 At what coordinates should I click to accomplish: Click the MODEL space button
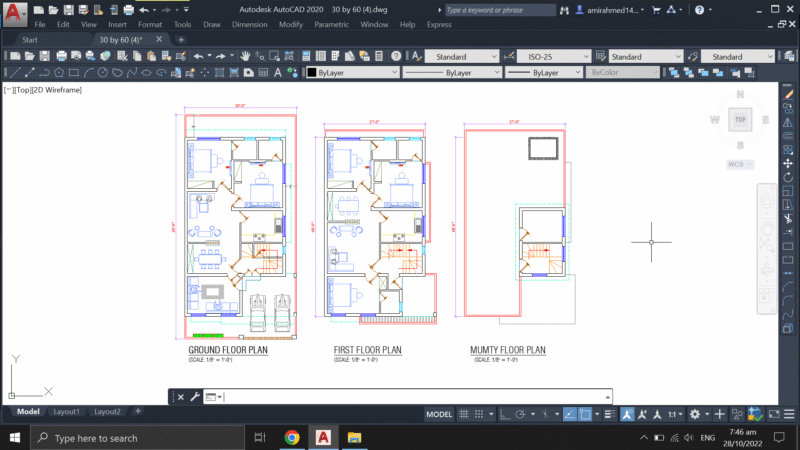click(x=439, y=414)
